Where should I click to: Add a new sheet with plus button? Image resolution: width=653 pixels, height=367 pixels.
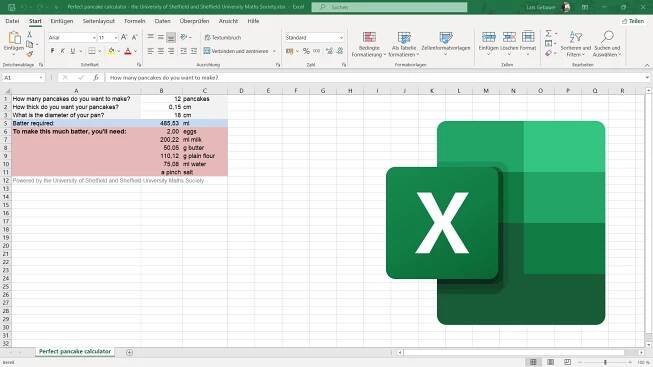coord(130,352)
